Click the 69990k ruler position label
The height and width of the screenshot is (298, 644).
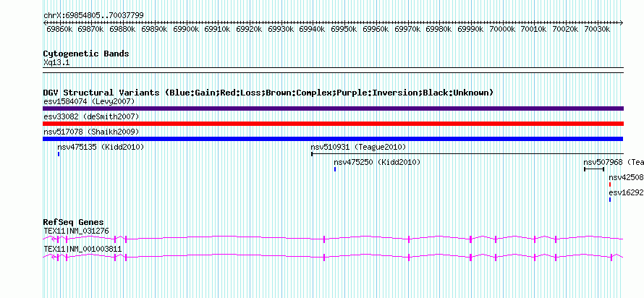470,29
